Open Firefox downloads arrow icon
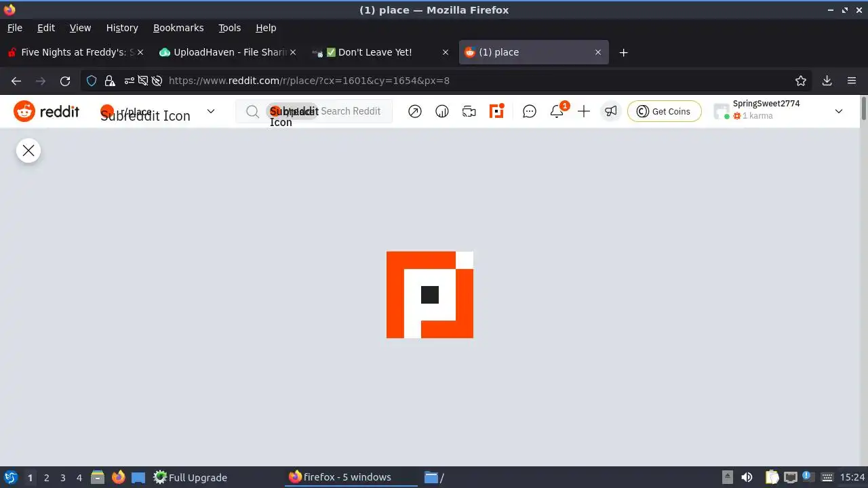Image resolution: width=868 pixels, height=488 pixels. pos(827,81)
